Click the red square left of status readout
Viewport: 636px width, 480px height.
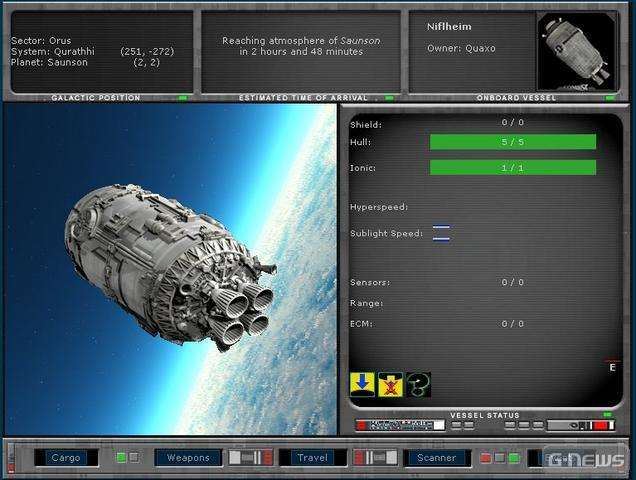(x=361, y=425)
